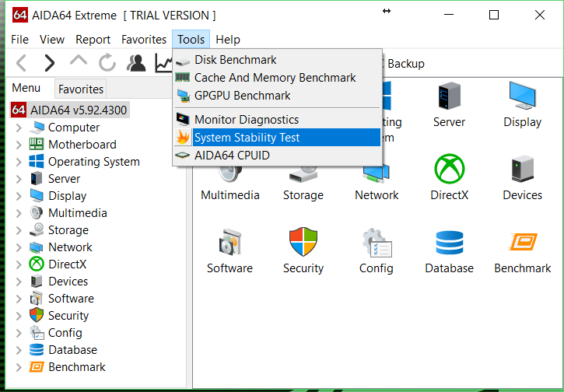
Task: Switch to the Menu tab
Action: point(26,88)
